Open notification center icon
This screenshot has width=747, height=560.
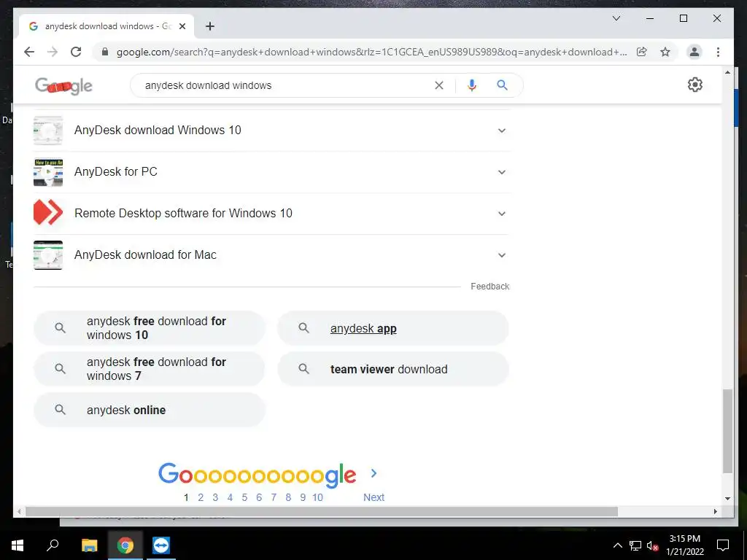(x=723, y=545)
